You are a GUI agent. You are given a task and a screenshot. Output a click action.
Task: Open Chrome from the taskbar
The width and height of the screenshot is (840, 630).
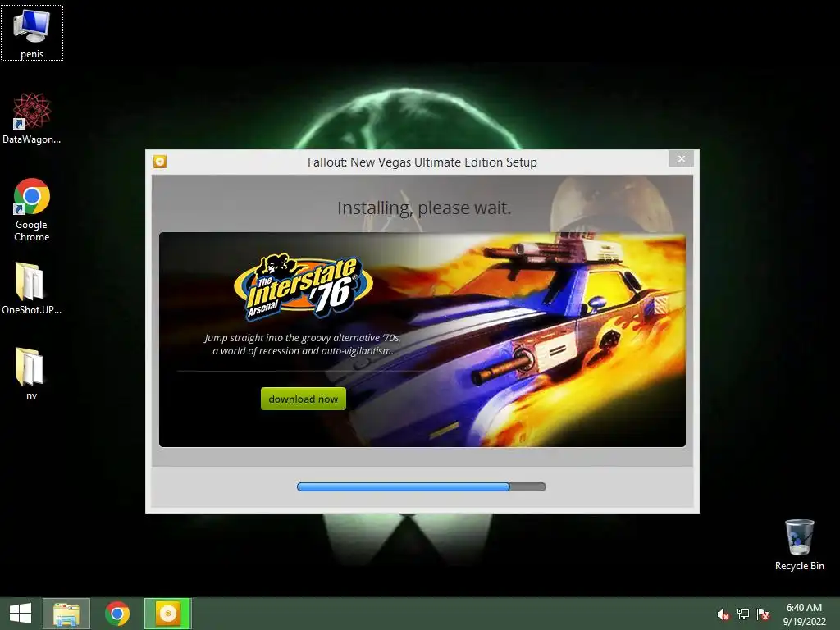(117, 614)
